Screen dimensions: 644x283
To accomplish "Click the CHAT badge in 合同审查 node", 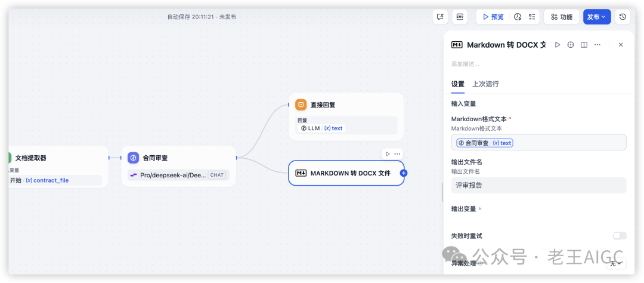I will point(217,175).
